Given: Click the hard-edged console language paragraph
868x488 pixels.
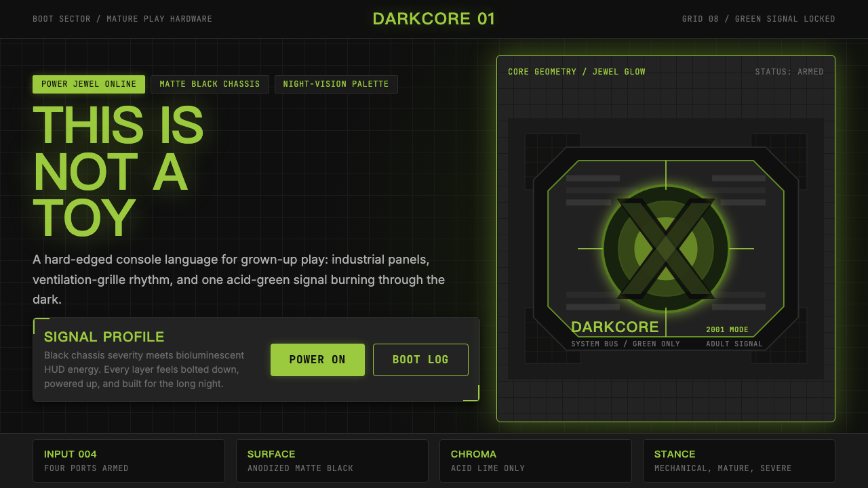Looking at the screenshot, I should 239,279.
